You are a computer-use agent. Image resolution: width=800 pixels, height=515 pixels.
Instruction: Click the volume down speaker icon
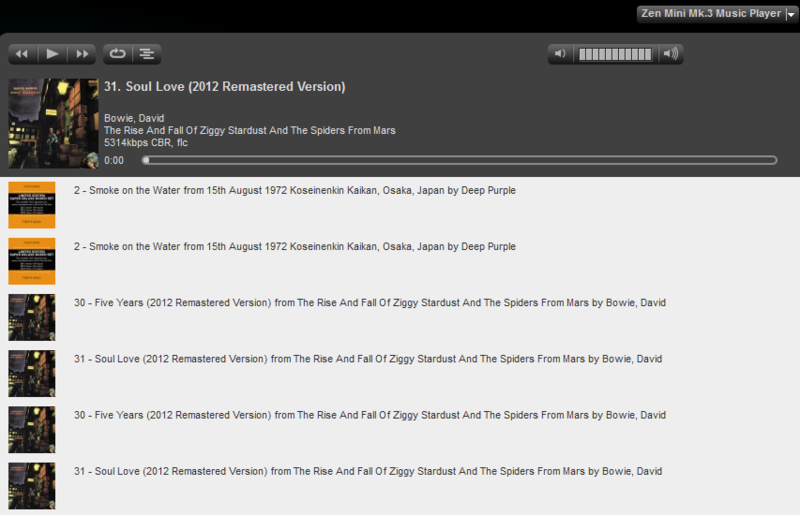tap(561, 54)
